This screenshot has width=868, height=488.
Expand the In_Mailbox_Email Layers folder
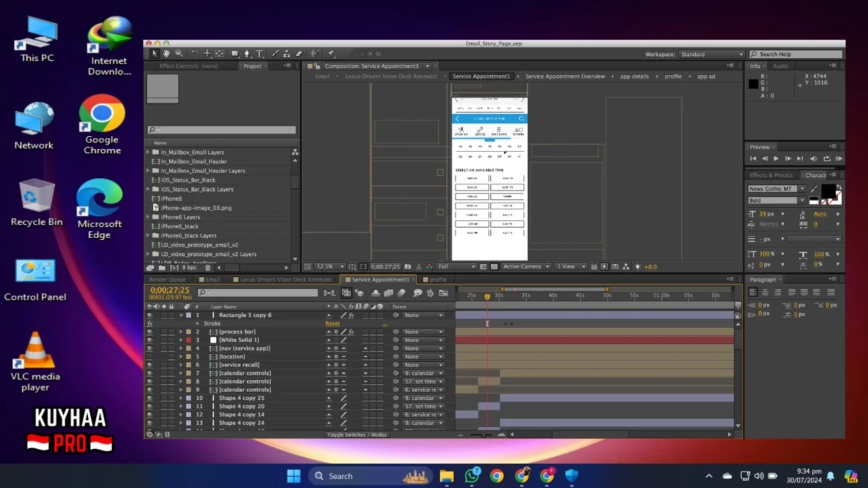[x=149, y=152]
